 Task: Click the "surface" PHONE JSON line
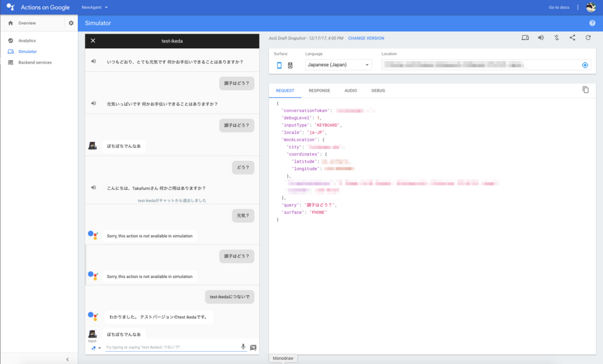click(x=304, y=213)
